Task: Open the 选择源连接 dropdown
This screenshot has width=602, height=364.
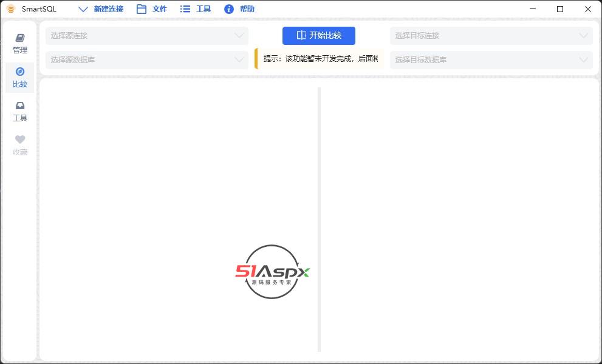Action: tap(147, 36)
